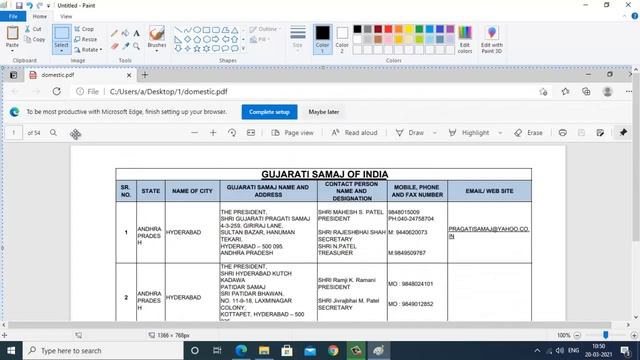Click the Paste clipboard icon
This screenshot has height=360, width=640.
[x=12, y=33]
